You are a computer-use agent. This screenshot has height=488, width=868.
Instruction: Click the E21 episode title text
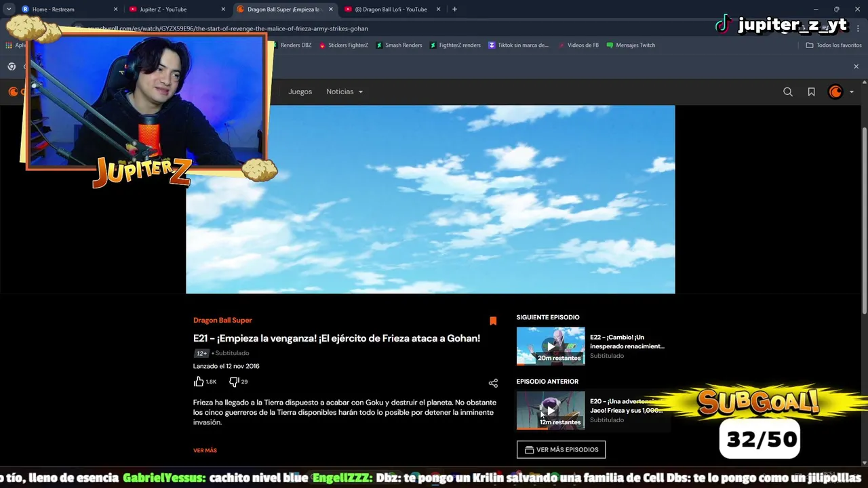[x=336, y=338]
